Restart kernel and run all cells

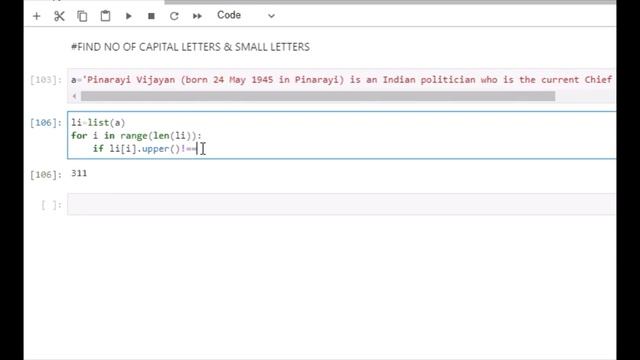tap(197, 16)
